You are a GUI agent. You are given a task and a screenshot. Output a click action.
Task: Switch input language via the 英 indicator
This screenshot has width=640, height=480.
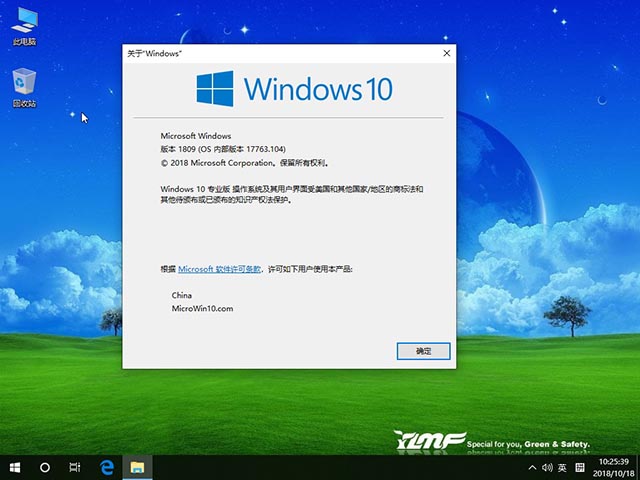tap(562, 468)
